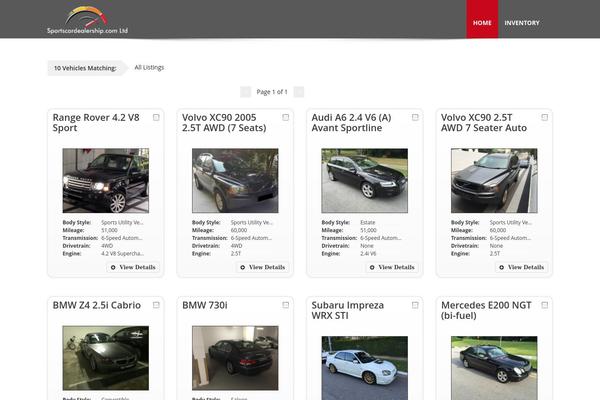Tick compare checkbox for BMW 730i
This screenshot has width=600, height=400.
(x=285, y=305)
